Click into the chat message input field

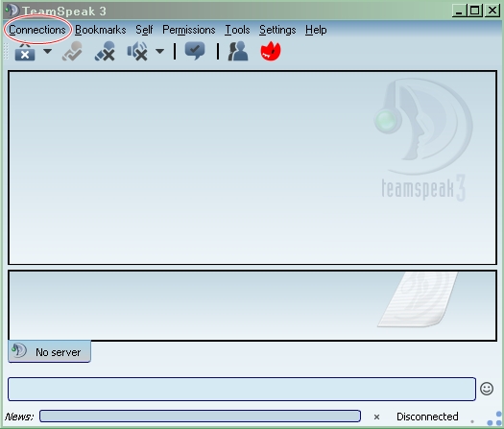coord(242,389)
